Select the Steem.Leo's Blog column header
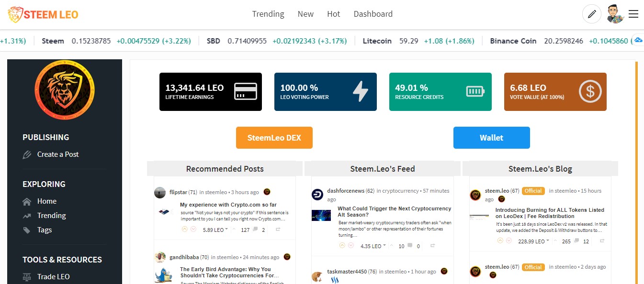 (x=540, y=168)
